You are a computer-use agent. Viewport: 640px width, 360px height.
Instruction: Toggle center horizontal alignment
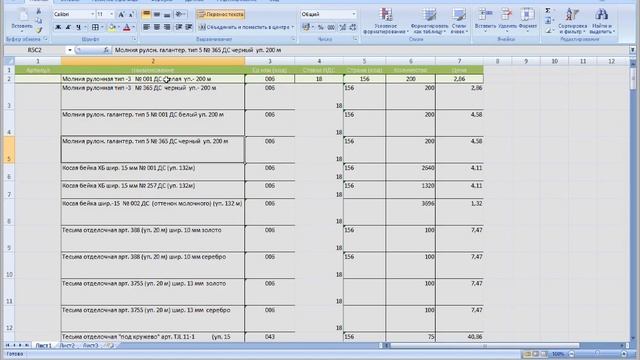157,27
